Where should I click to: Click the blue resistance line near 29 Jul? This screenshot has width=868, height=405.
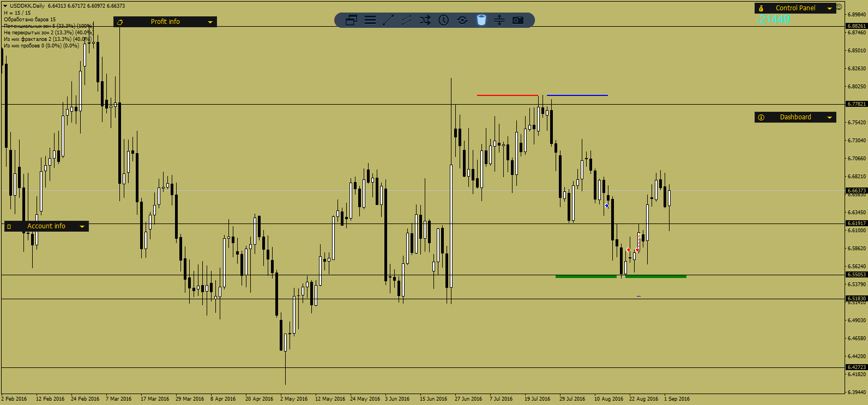pos(577,95)
